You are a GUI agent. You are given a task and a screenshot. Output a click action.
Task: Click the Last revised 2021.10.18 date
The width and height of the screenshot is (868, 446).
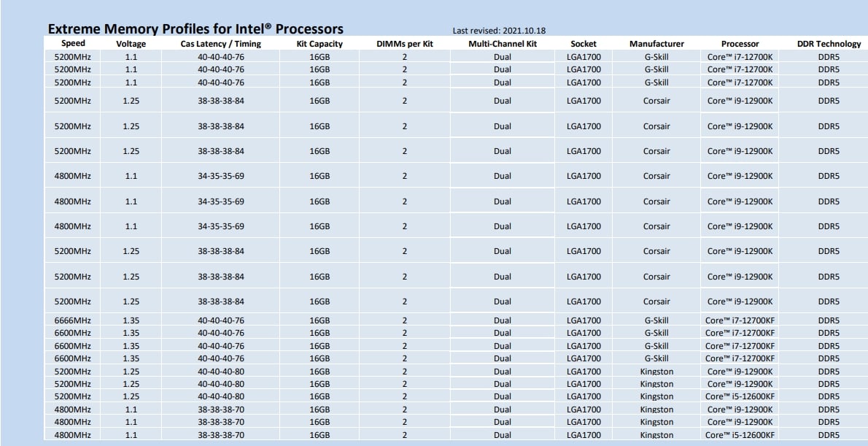[499, 31]
